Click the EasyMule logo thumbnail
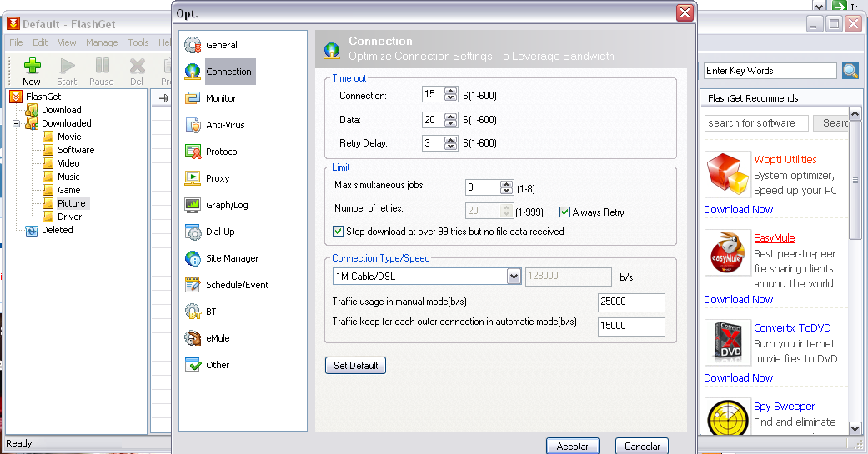Image resolution: width=868 pixels, height=454 pixels. click(727, 252)
